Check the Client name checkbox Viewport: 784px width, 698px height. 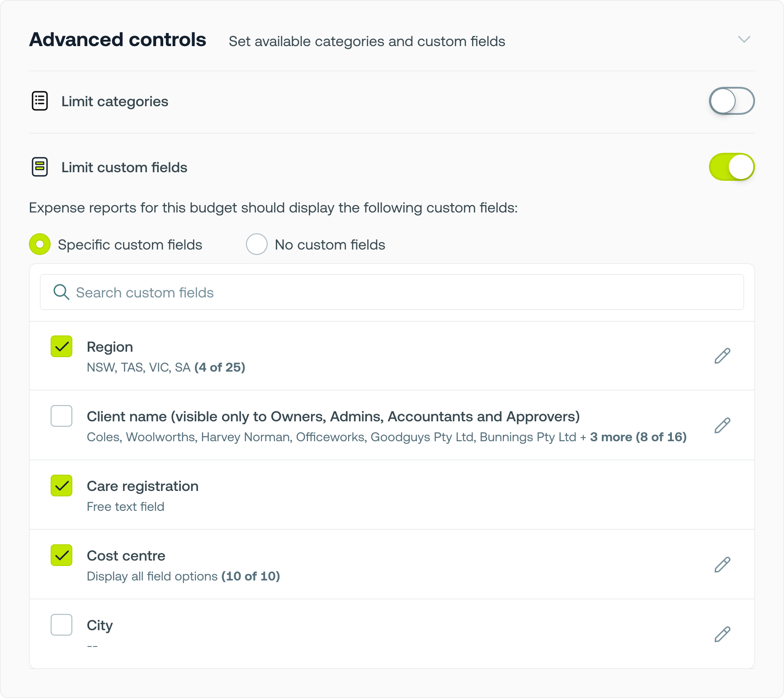pyautogui.click(x=61, y=416)
